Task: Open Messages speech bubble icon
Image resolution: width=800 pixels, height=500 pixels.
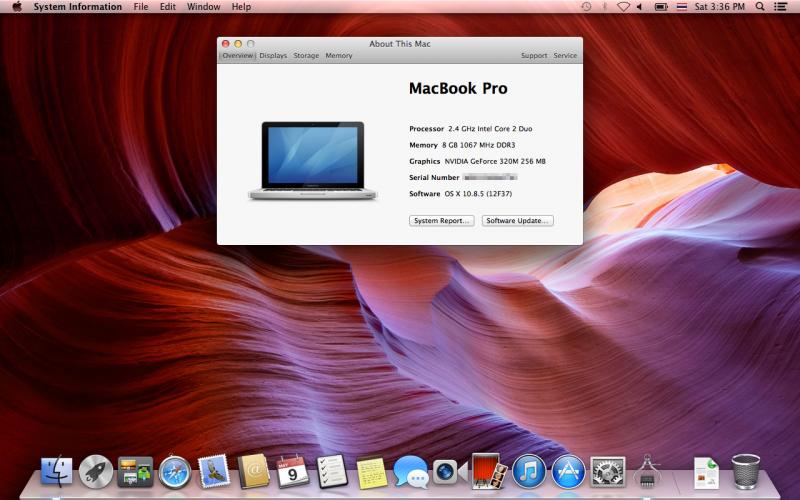Action: pos(411,472)
